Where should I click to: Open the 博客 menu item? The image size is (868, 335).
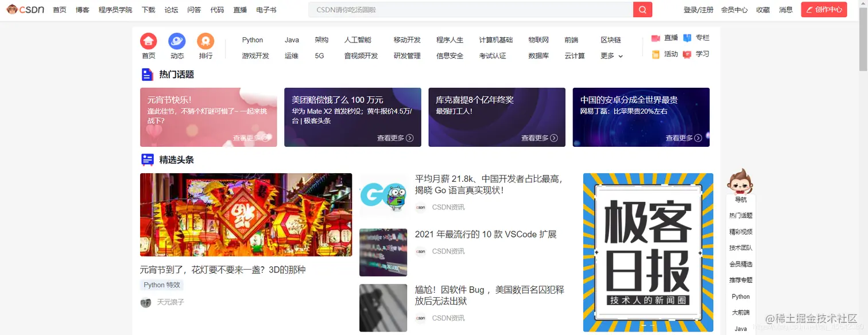coord(83,9)
